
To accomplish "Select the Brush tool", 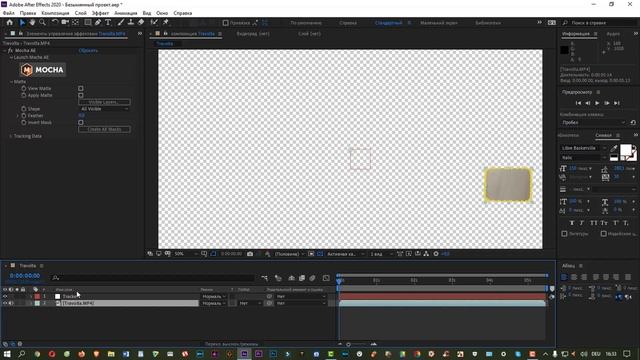I will (120, 22).
